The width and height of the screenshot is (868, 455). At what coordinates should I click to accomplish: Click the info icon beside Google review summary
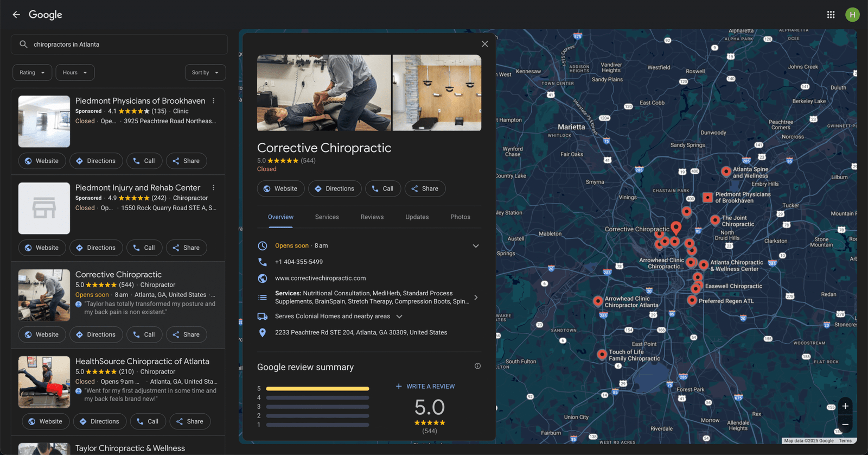(477, 366)
